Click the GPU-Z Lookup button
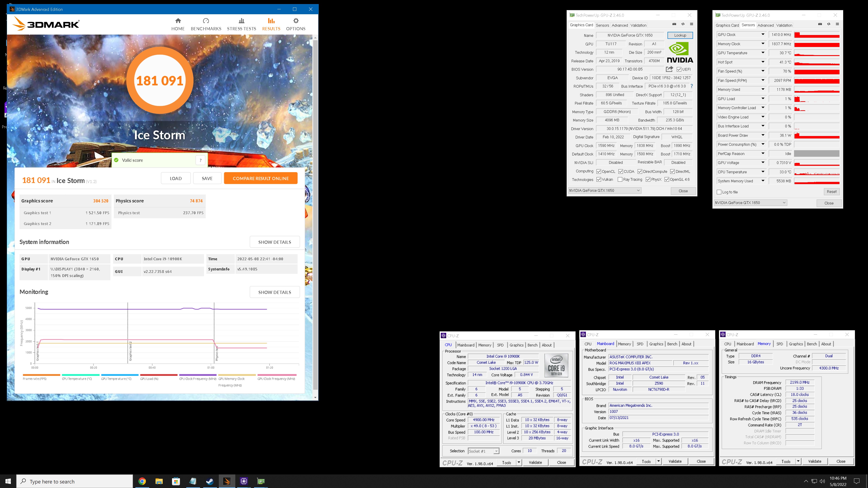868x488 pixels. (680, 35)
